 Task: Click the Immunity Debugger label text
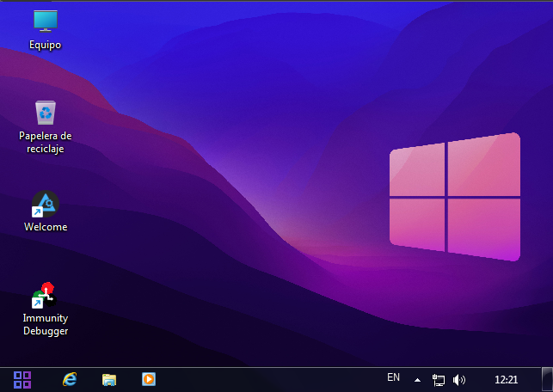point(46,324)
